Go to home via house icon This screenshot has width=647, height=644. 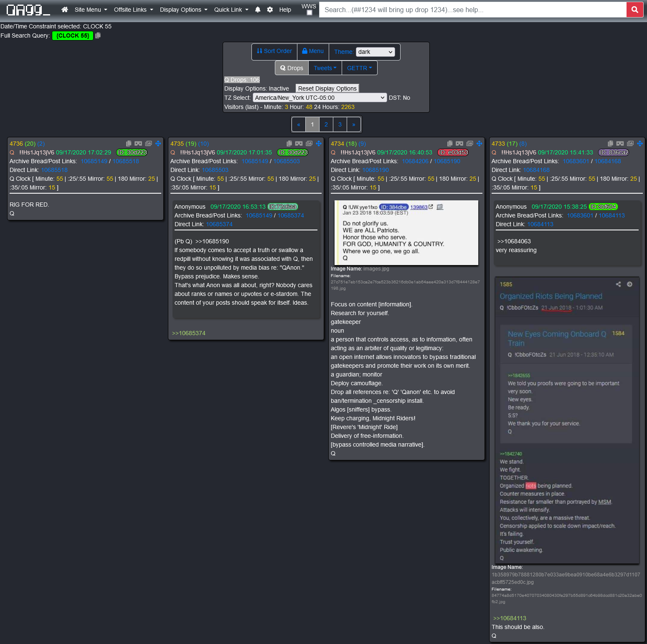(x=65, y=10)
